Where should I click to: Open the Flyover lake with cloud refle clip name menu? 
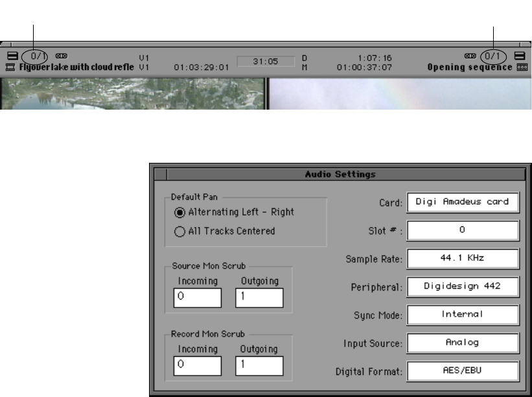(76, 67)
